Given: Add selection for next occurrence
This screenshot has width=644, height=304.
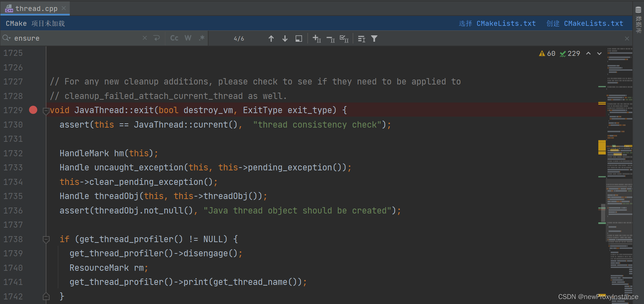Looking at the screenshot, I should [317, 39].
